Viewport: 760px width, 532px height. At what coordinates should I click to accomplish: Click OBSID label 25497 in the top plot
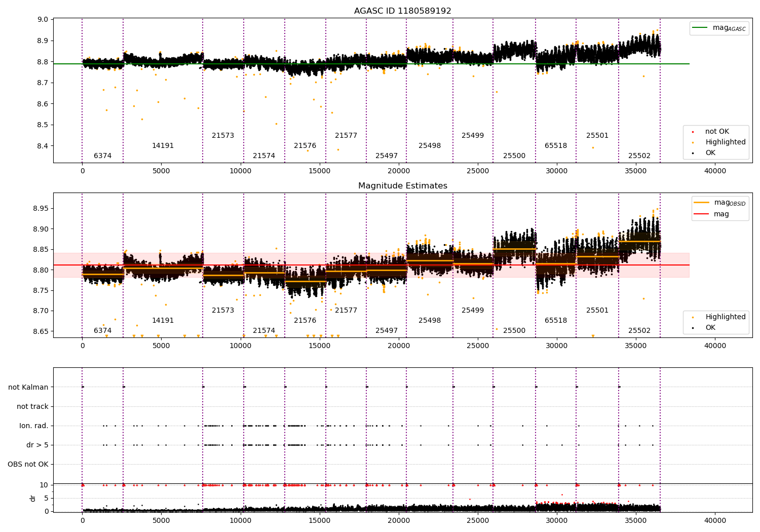click(387, 156)
